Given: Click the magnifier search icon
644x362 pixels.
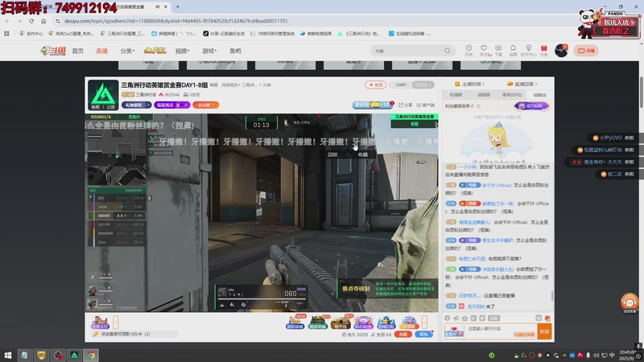Looking at the screenshot, I should pyautogui.click(x=448, y=51).
